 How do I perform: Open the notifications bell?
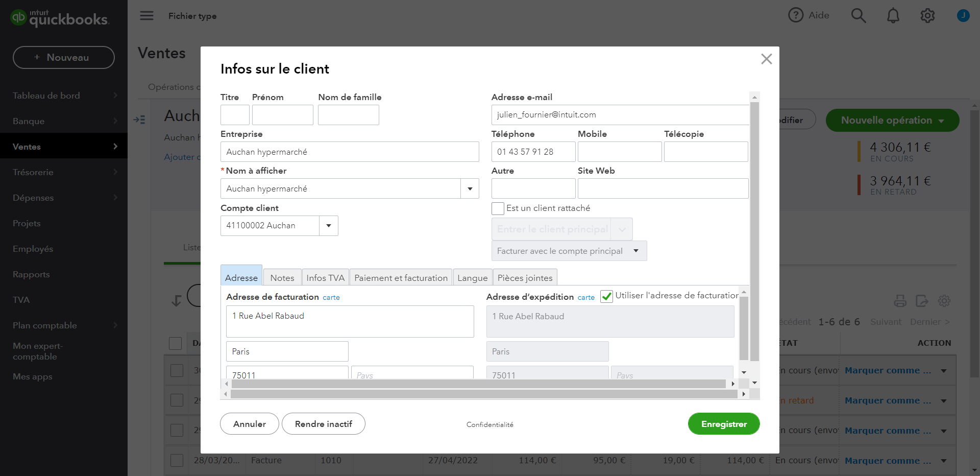point(893,16)
